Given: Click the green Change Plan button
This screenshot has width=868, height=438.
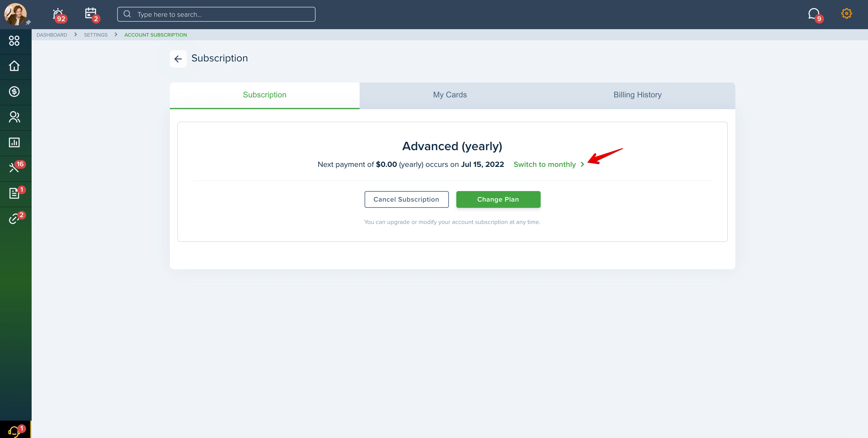Looking at the screenshot, I should pos(498,199).
